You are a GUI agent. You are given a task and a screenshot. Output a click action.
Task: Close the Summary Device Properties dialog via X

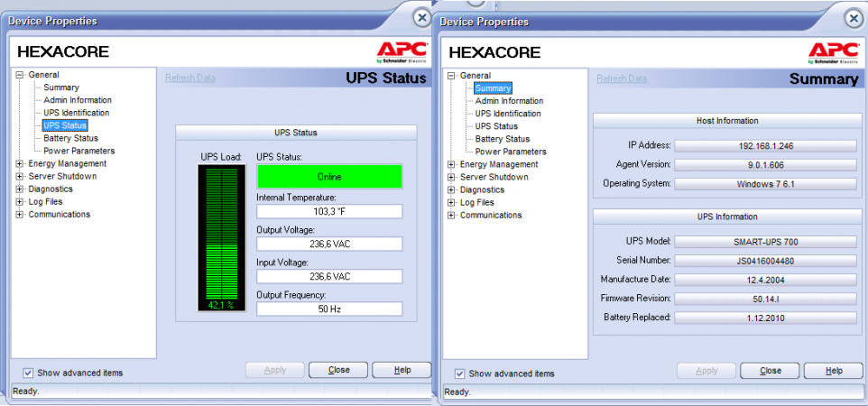(x=854, y=18)
